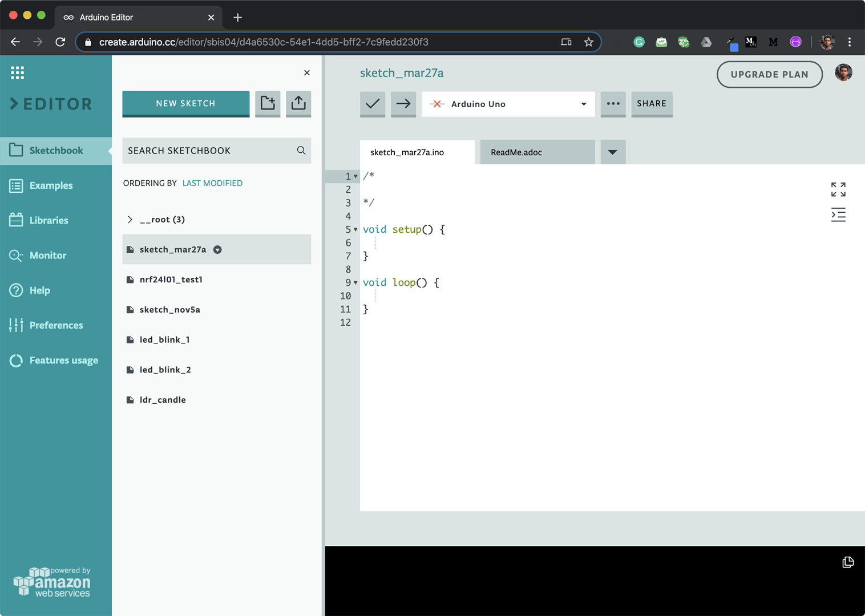Close the Arduino Editor browser tab
865x616 pixels.
[211, 17]
